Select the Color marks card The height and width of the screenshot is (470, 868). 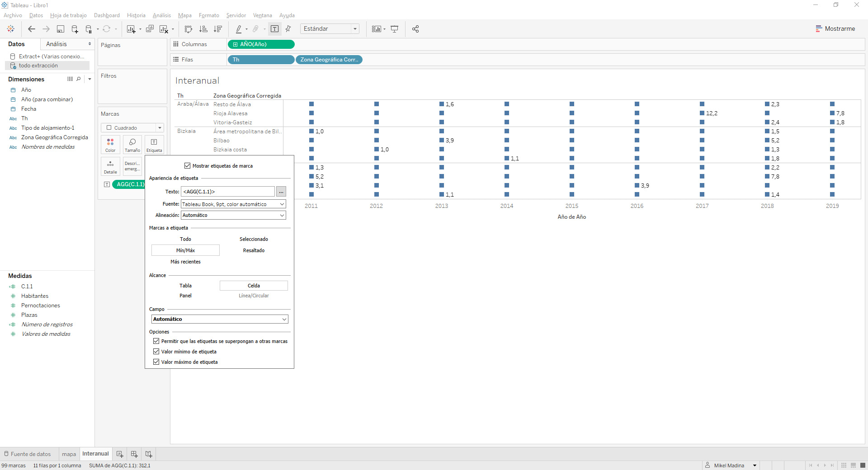coord(110,145)
